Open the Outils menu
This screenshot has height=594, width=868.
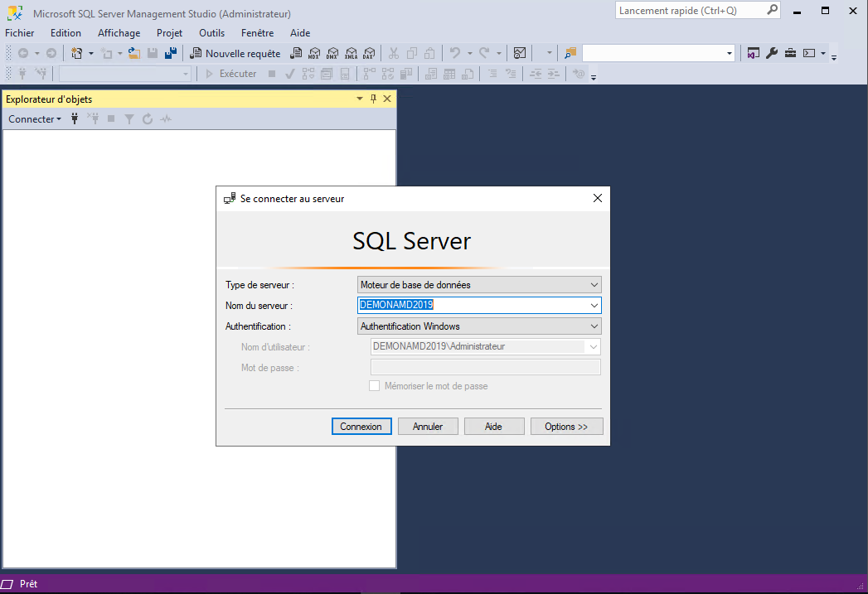[211, 33]
